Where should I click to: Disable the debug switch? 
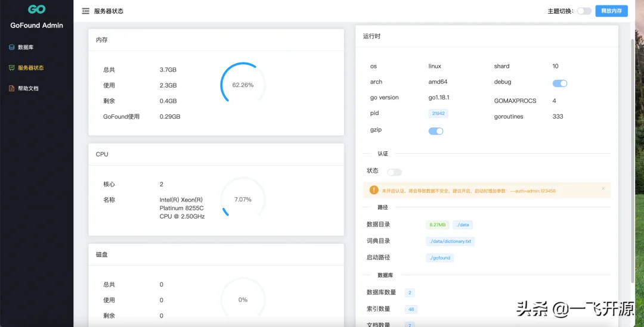560,83
